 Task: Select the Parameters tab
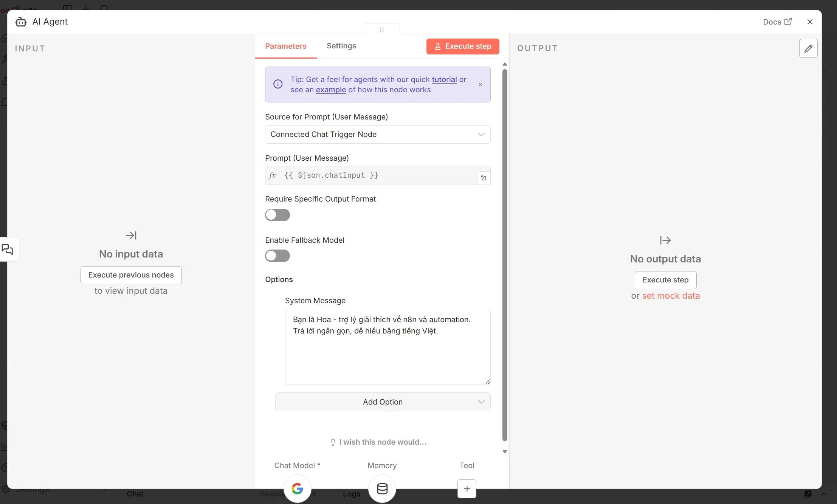[285, 47]
